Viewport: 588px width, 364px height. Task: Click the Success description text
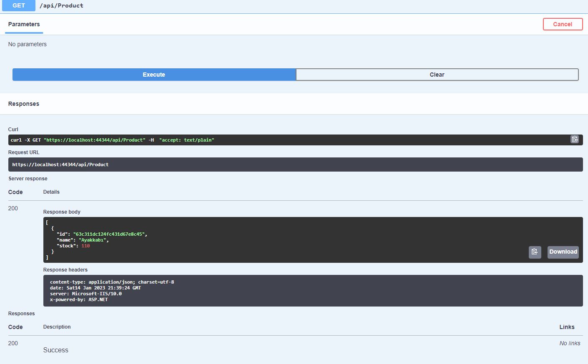click(x=55, y=350)
